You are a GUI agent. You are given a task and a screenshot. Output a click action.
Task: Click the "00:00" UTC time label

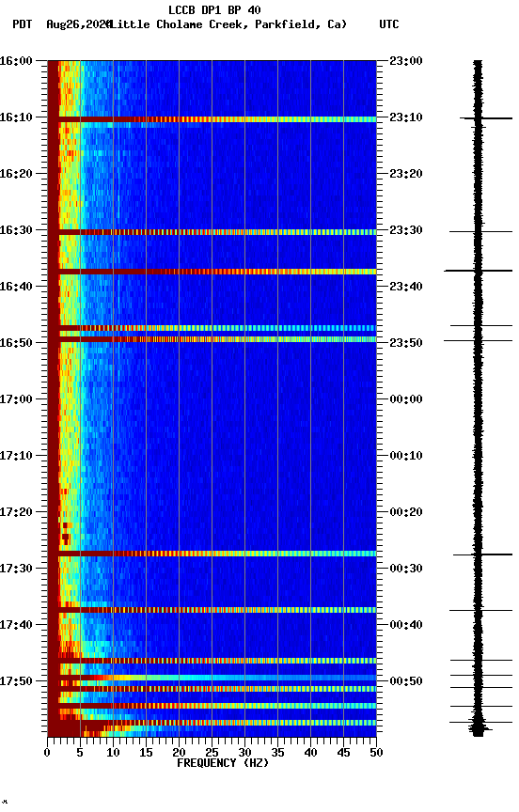coord(406,399)
